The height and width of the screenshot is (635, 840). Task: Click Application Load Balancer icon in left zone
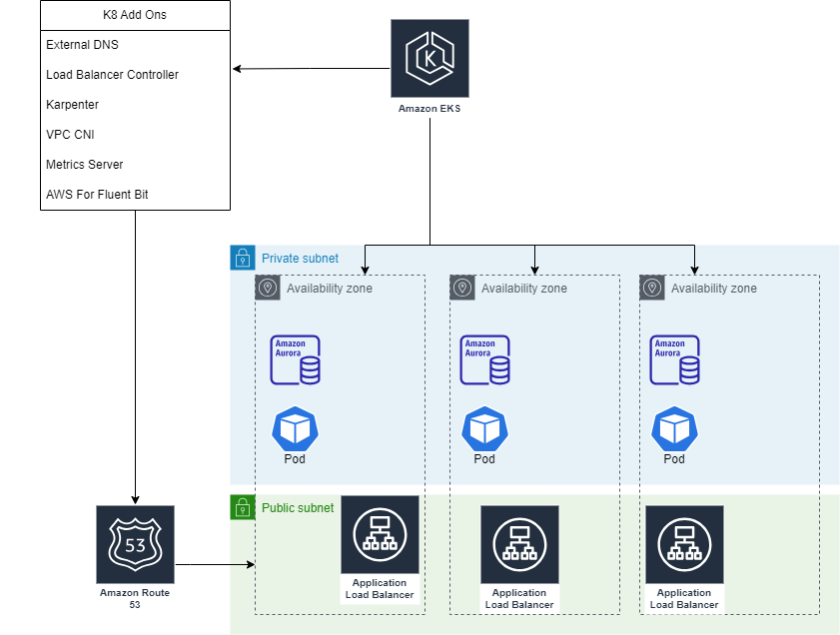click(380, 534)
